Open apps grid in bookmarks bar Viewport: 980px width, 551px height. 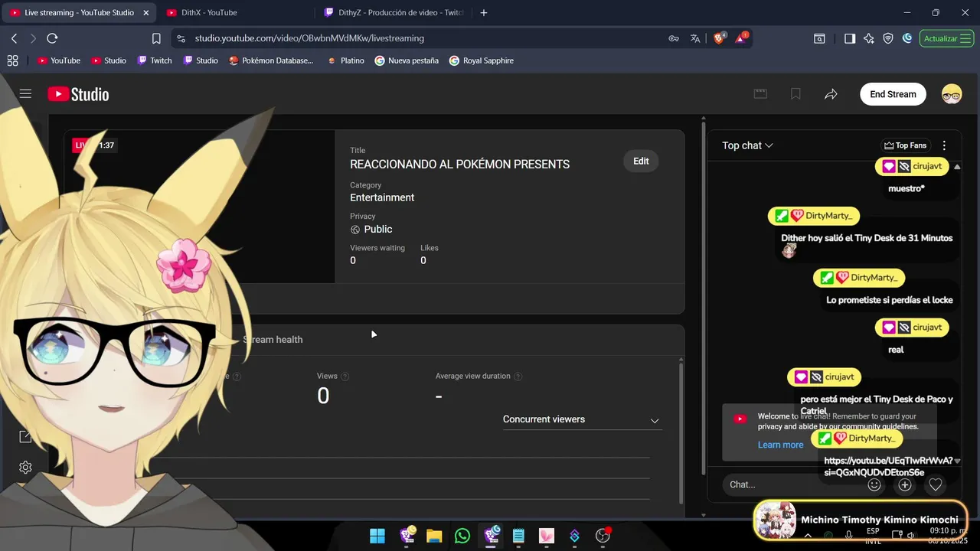(12, 60)
